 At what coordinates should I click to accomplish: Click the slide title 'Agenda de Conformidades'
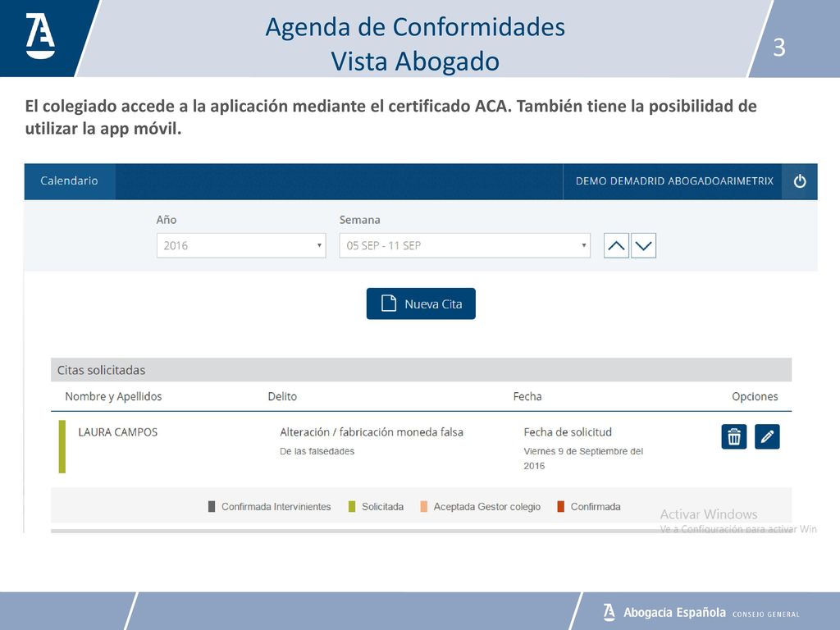415,27
